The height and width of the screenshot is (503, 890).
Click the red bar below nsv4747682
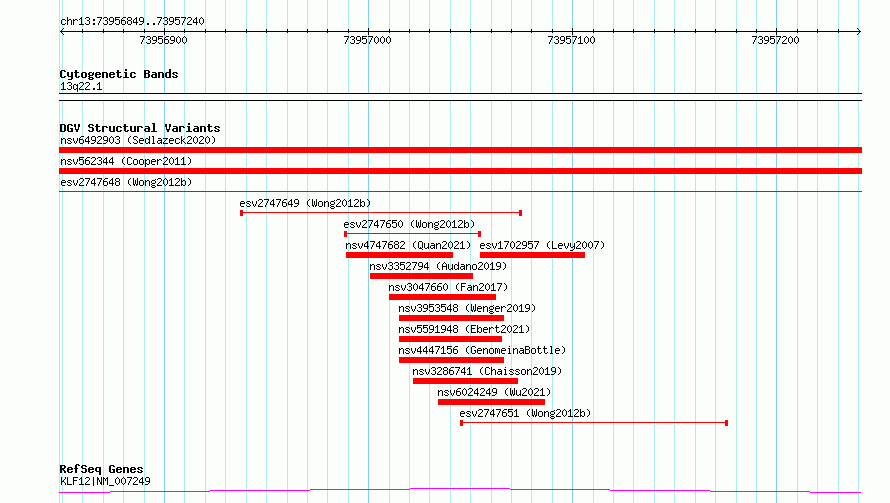pos(399,255)
